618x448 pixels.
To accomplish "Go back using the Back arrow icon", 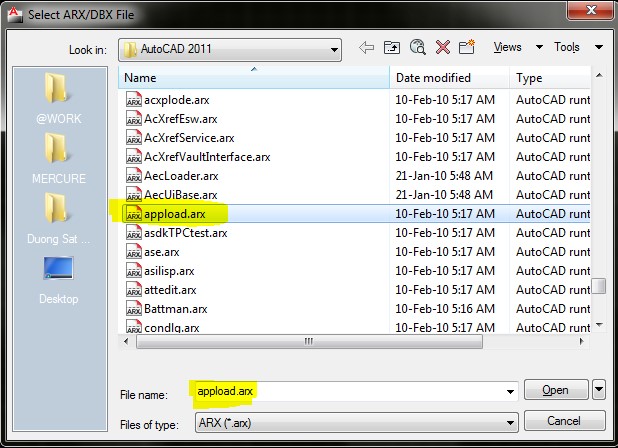I will click(x=367, y=48).
